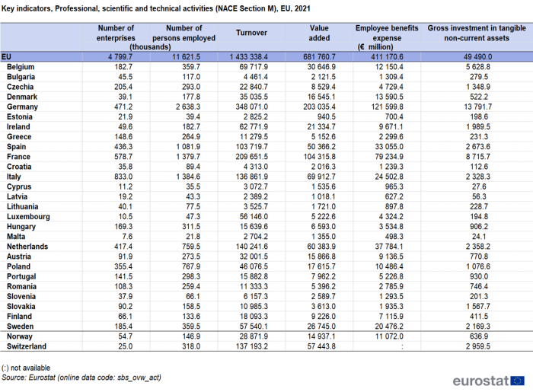The height and width of the screenshot is (392, 533).
Task: Select the 'Employee benefits expense' header
Action: 387,33
